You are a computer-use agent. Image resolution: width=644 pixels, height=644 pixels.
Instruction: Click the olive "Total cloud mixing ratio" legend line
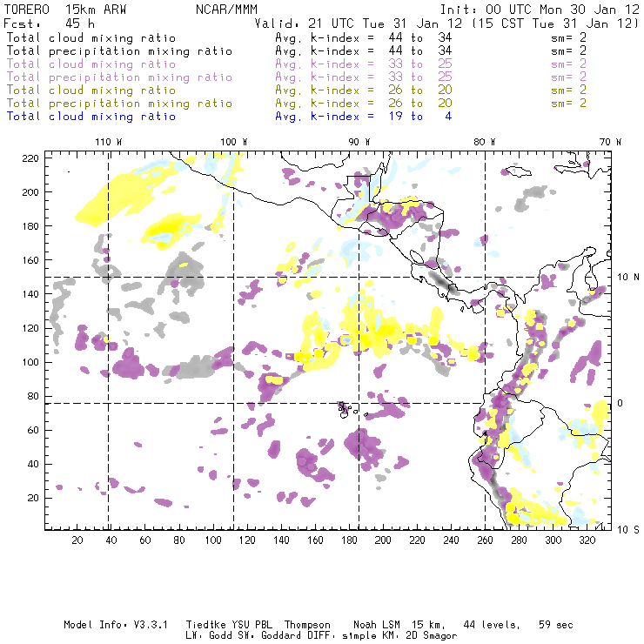pos(91,91)
